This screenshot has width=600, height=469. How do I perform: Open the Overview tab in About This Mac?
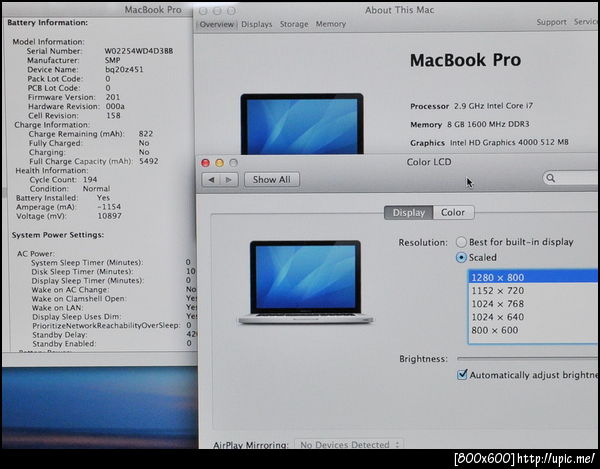217,24
